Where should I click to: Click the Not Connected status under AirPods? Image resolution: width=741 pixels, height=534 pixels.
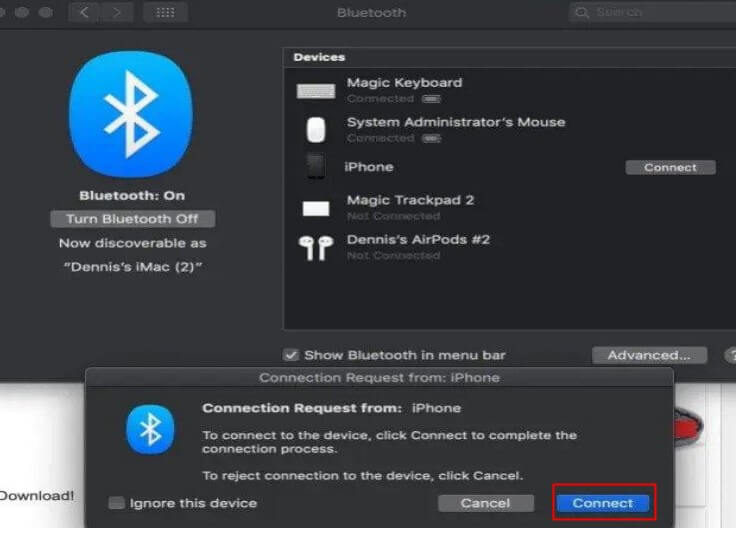point(393,256)
